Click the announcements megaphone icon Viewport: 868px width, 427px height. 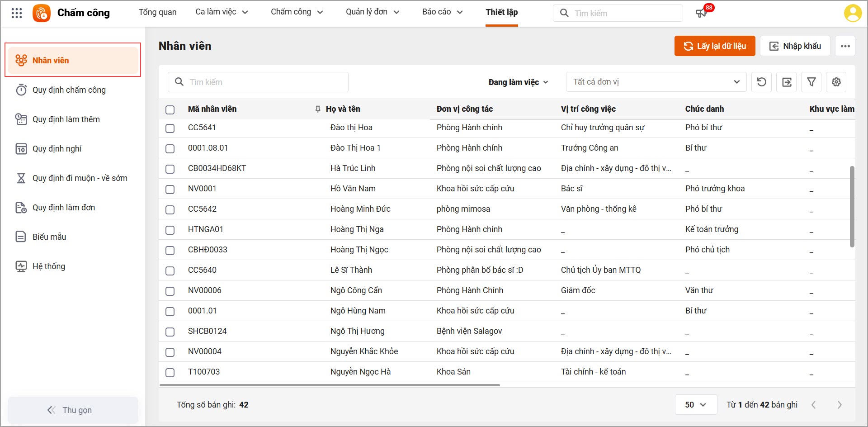pyautogui.click(x=701, y=13)
